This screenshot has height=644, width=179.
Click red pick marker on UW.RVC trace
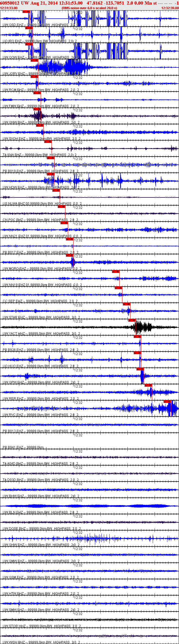click(167, 402)
